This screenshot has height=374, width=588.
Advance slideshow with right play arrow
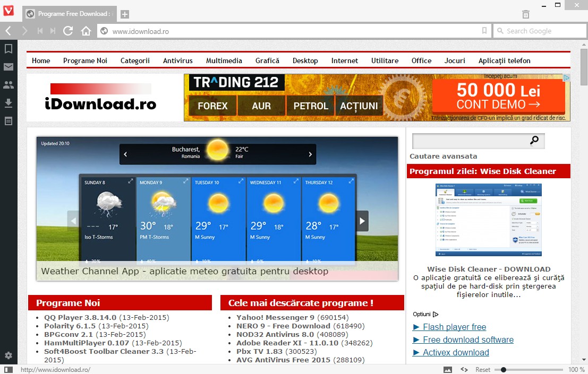click(x=362, y=221)
